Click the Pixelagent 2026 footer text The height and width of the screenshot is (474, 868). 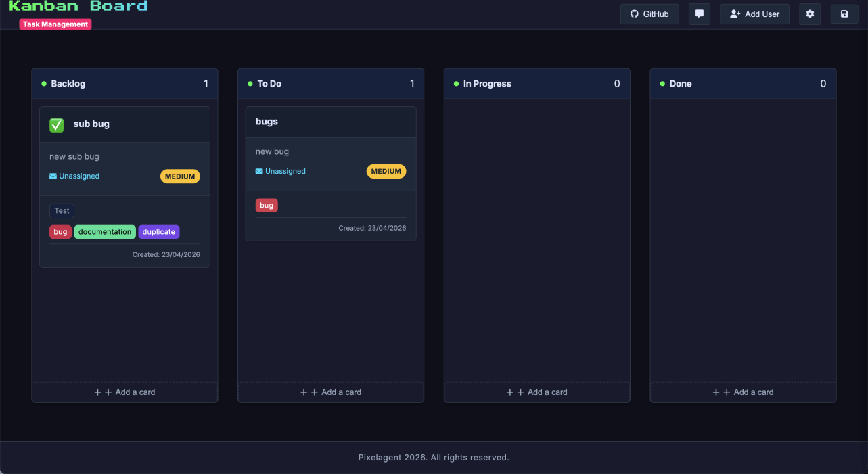(434, 458)
